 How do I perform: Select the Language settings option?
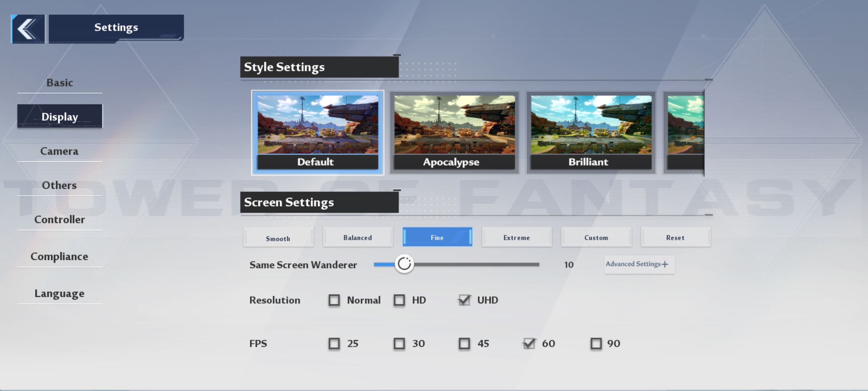[59, 293]
